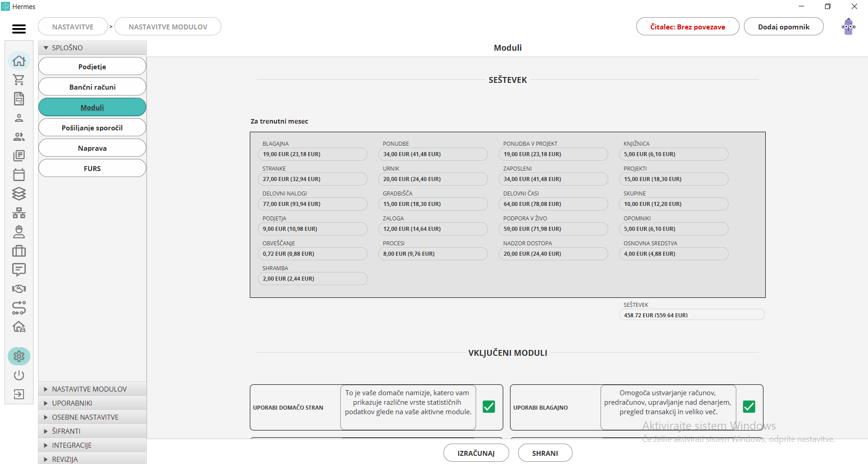Viewport: 868px width, 464px height.
Task: Open the worker with helmet icon
Action: pyautogui.click(x=19, y=232)
